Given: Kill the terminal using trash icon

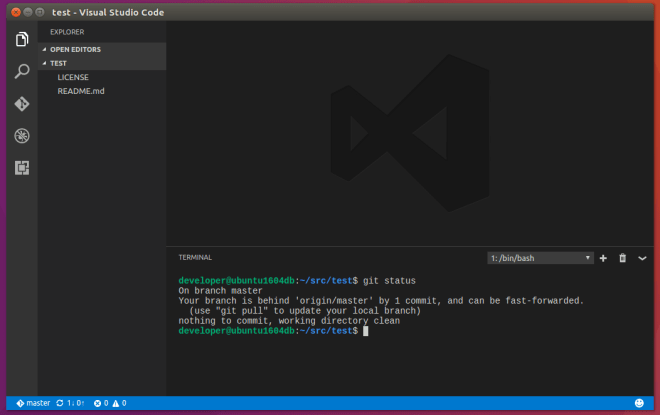Looking at the screenshot, I should pos(622,258).
